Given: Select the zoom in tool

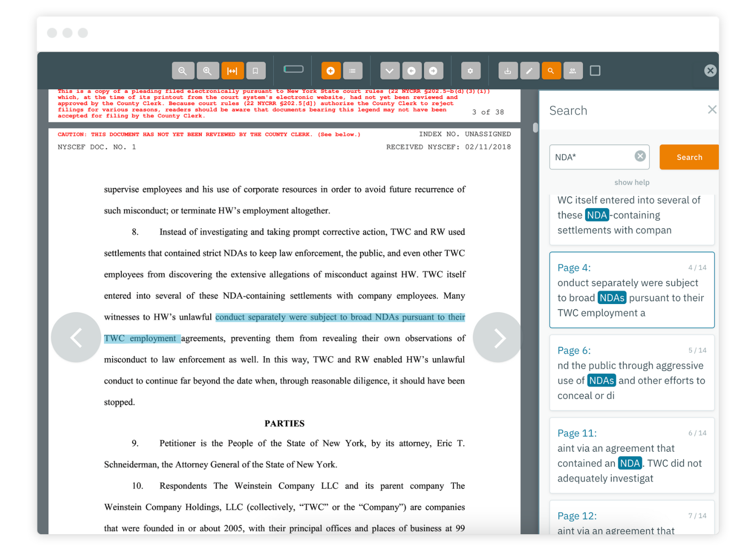Looking at the screenshot, I should click(208, 71).
